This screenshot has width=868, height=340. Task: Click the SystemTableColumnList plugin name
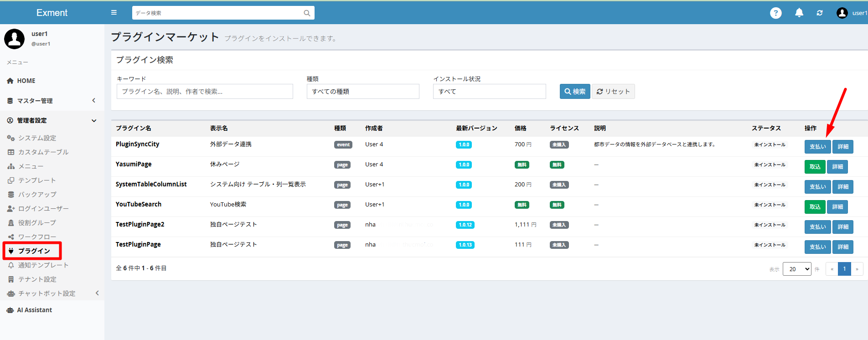click(151, 184)
